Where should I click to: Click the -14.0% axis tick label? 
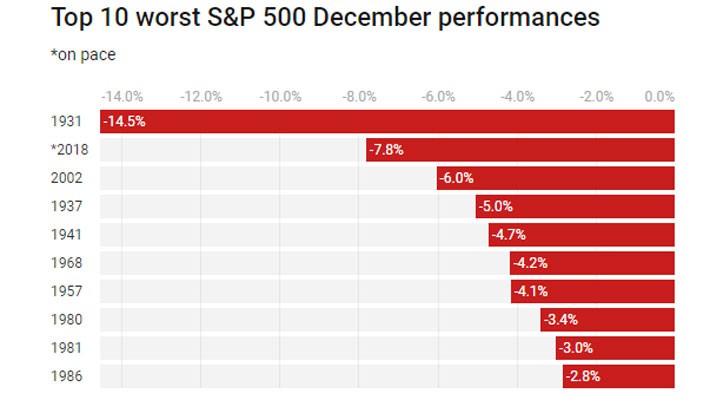(x=122, y=97)
